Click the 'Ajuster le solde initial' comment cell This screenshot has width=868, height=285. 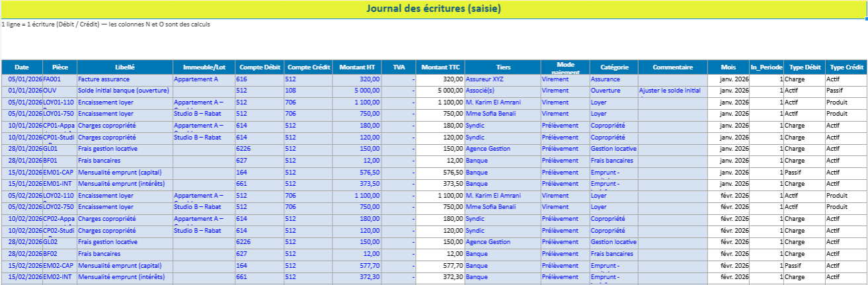point(672,90)
